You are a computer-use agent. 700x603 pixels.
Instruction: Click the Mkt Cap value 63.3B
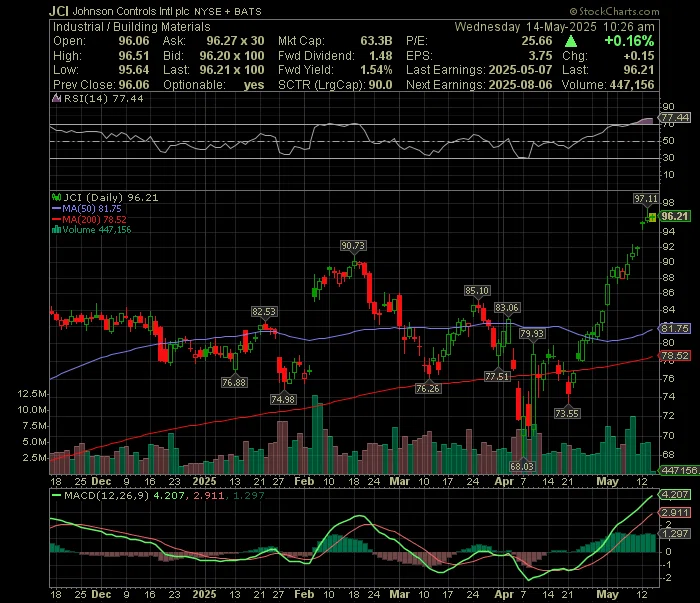376,41
